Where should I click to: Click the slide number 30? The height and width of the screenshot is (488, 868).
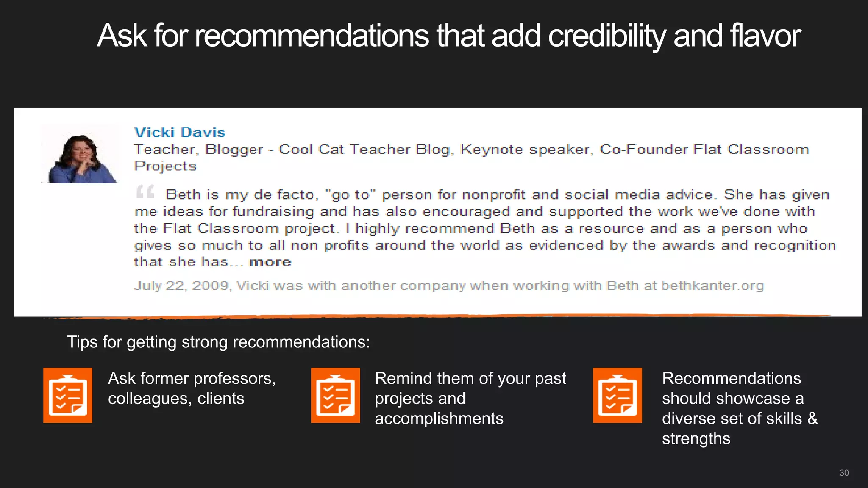(x=844, y=473)
